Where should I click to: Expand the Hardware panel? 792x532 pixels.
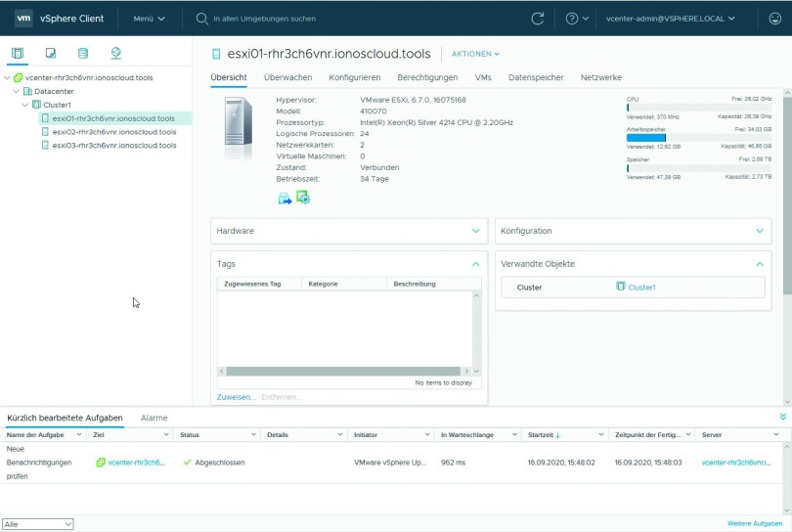tap(475, 231)
